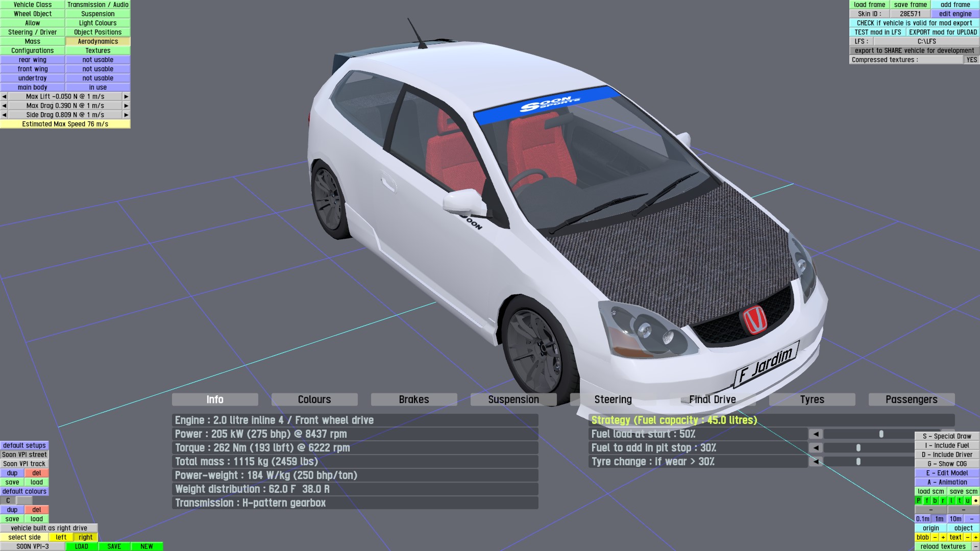Toggle Include Driver option

tap(947, 455)
